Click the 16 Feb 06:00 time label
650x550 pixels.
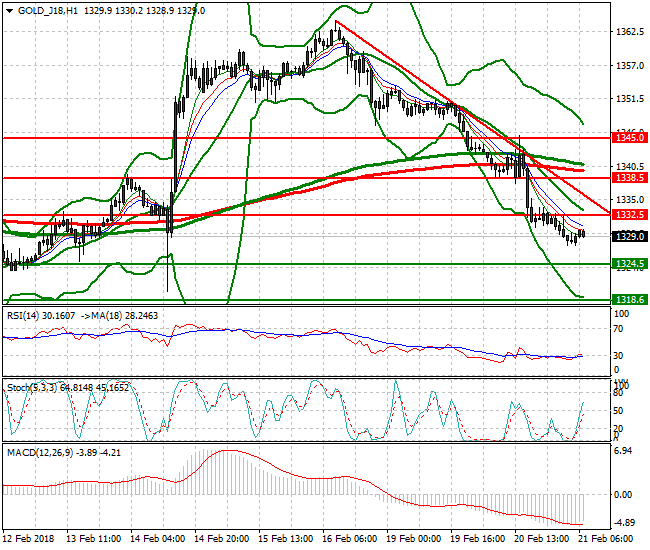349,539
